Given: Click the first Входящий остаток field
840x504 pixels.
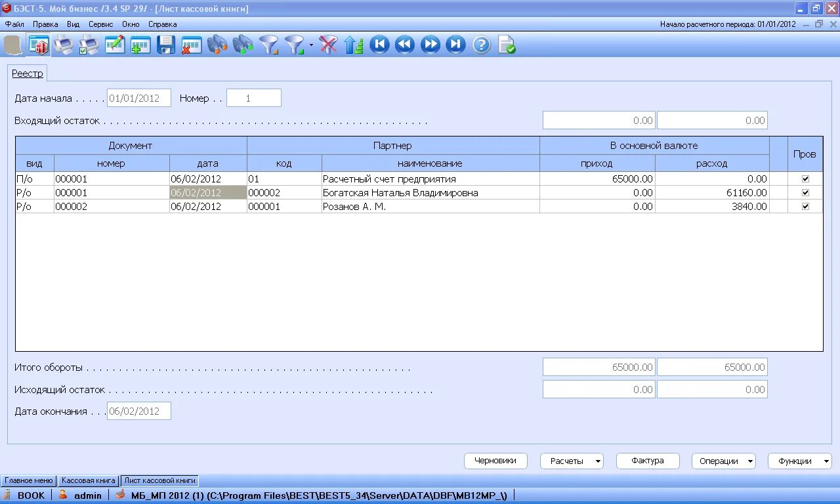Looking at the screenshot, I should (599, 120).
